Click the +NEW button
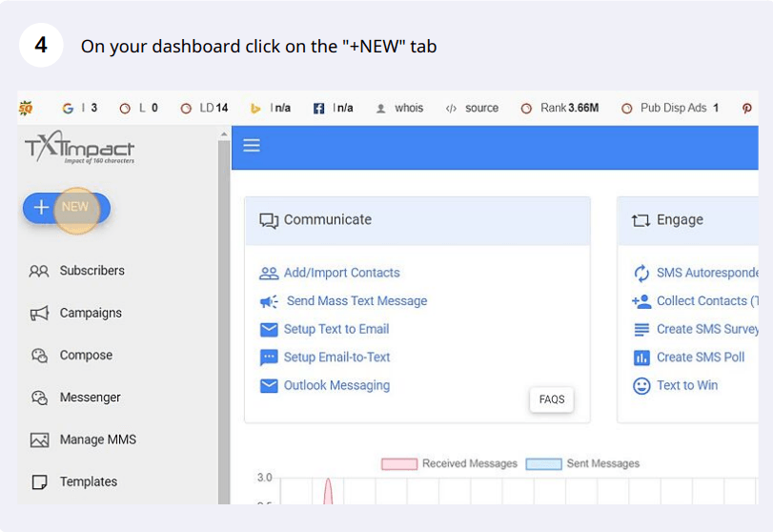773x532 pixels. (67, 208)
